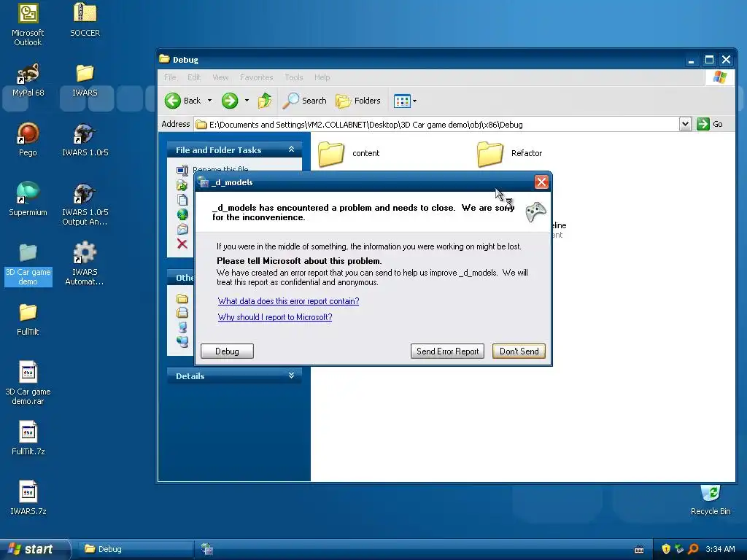747x560 pixels.
Task: Close the _d_models error dialog
Action: (x=542, y=182)
